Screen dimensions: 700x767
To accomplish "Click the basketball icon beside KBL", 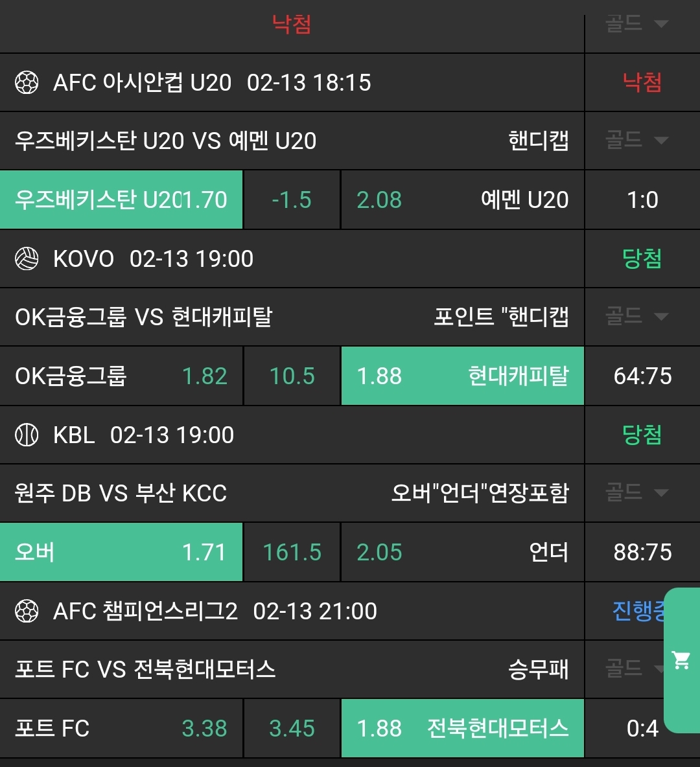I will point(27,435).
